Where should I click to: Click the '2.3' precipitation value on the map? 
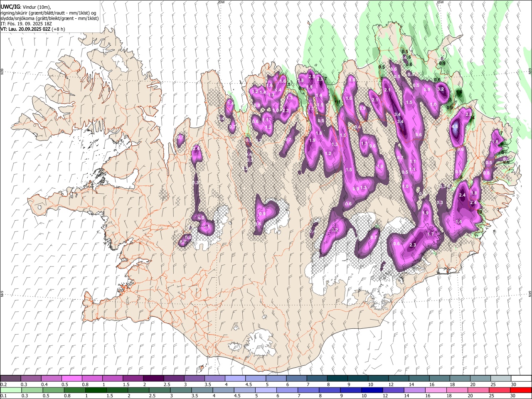(413, 245)
